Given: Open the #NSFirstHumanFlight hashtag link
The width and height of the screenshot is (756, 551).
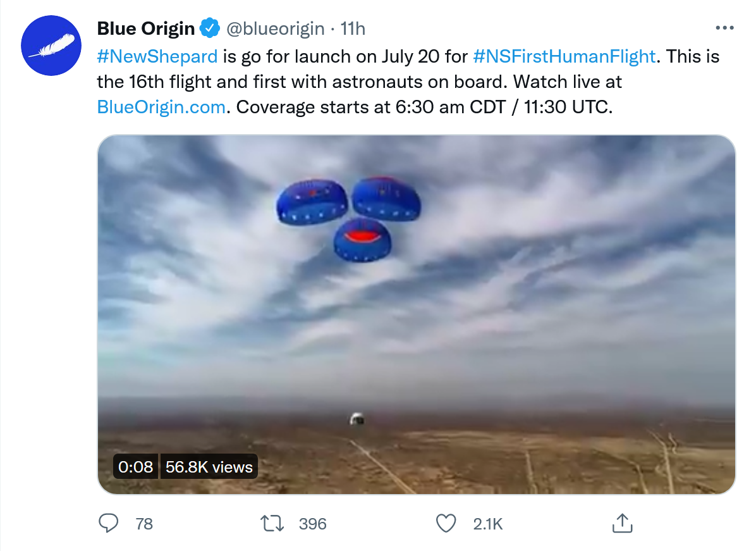Looking at the screenshot, I should [564, 56].
